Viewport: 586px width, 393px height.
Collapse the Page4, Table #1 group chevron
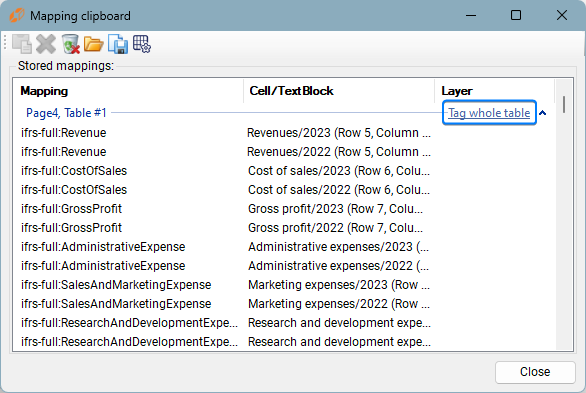tap(543, 112)
